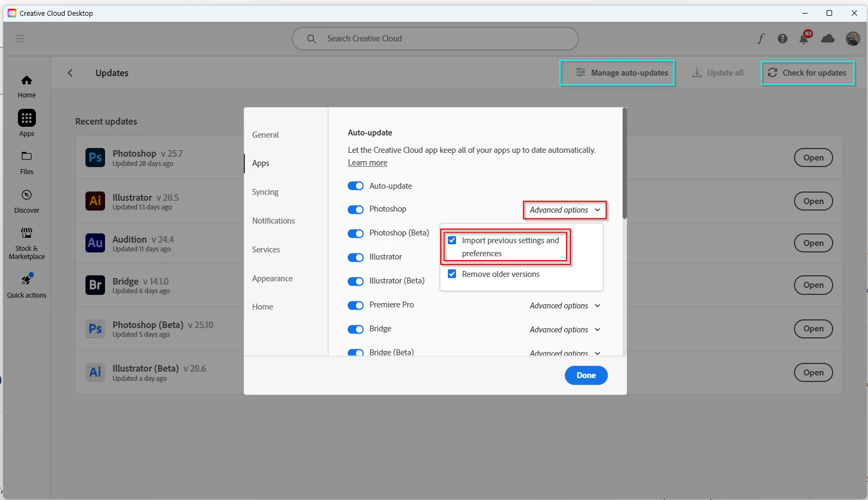
Task: Uncheck Remove older versions checkbox
Action: coord(452,274)
